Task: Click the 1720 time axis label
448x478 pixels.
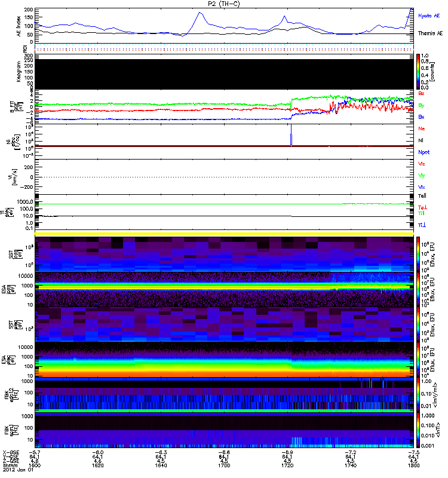Action: (287, 465)
